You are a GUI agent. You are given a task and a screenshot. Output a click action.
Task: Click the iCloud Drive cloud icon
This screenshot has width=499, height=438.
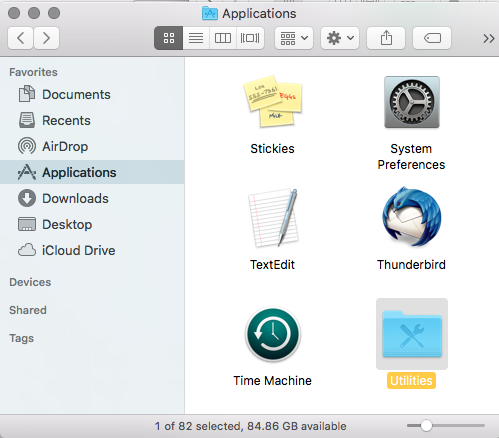pyautogui.click(x=27, y=250)
